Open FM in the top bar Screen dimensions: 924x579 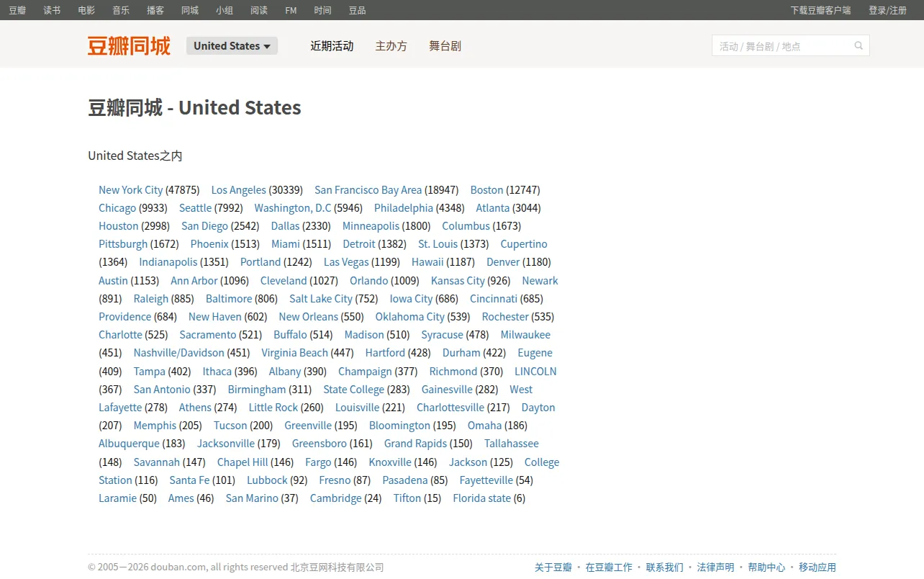[x=291, y=10]
